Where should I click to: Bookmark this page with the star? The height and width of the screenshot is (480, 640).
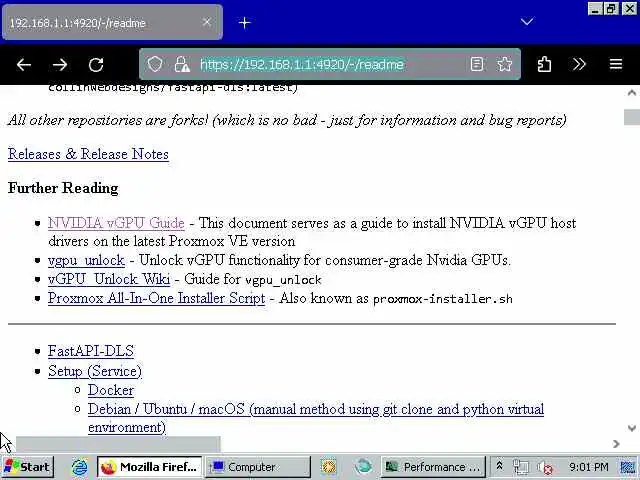coord(504,64)
